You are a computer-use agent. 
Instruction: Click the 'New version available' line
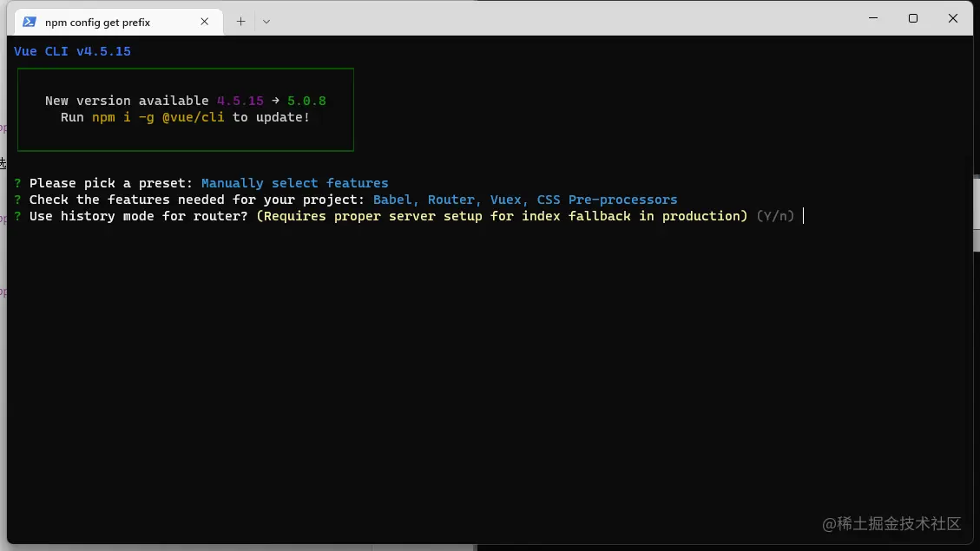(186, 101)
